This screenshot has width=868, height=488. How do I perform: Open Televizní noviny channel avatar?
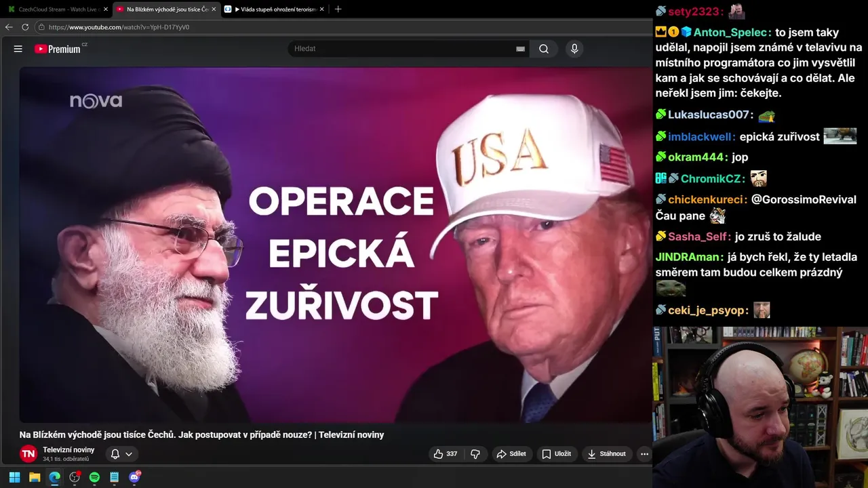tap(28, 453)
